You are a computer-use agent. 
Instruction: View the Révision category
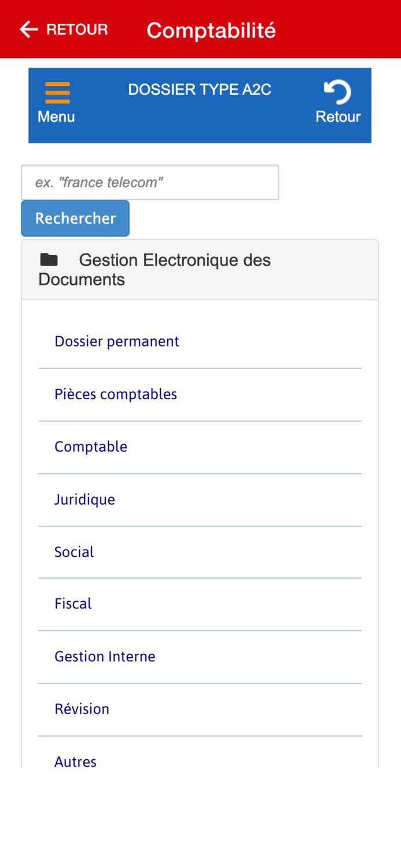tap(82, 709)
